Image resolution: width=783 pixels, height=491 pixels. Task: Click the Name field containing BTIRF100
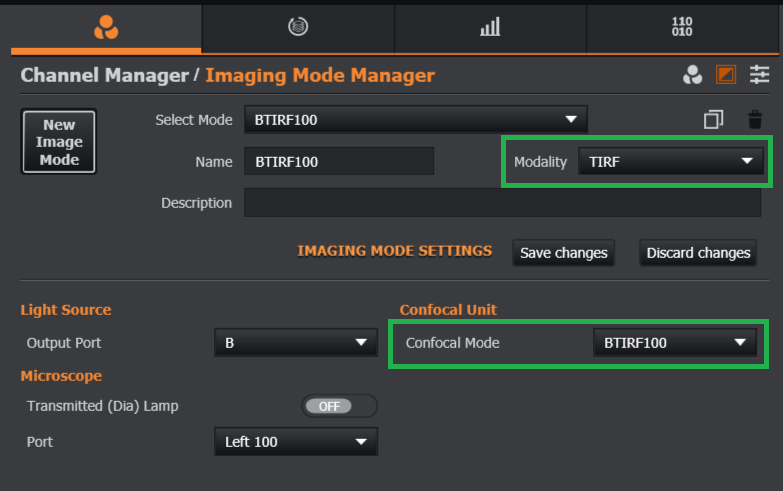point(339,162)
